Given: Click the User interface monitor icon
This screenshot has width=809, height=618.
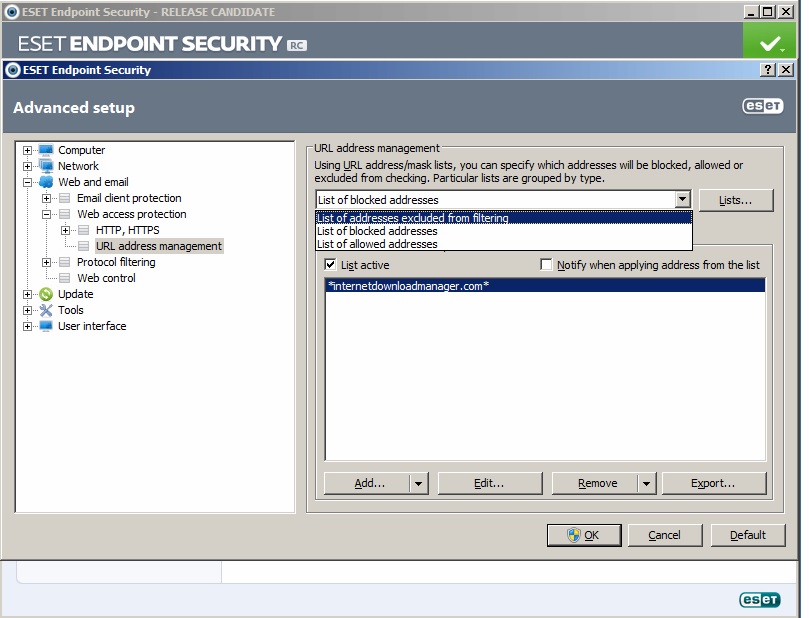Looking at the screenshot, I should [46, 326].
